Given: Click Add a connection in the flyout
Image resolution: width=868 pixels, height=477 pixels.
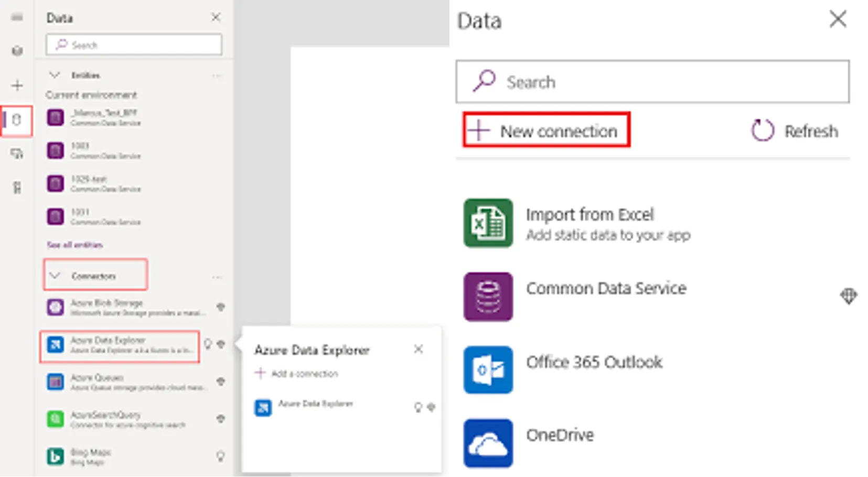Looking at the screenshot, I should click(296, 374).
